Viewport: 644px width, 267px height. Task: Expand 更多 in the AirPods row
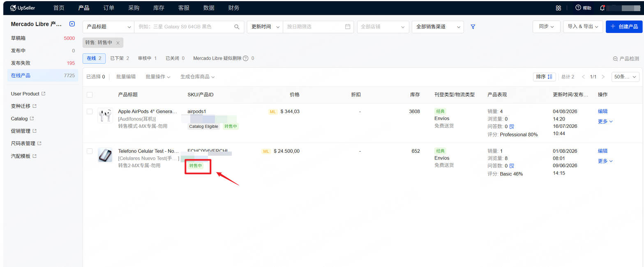tap(605, 121)
